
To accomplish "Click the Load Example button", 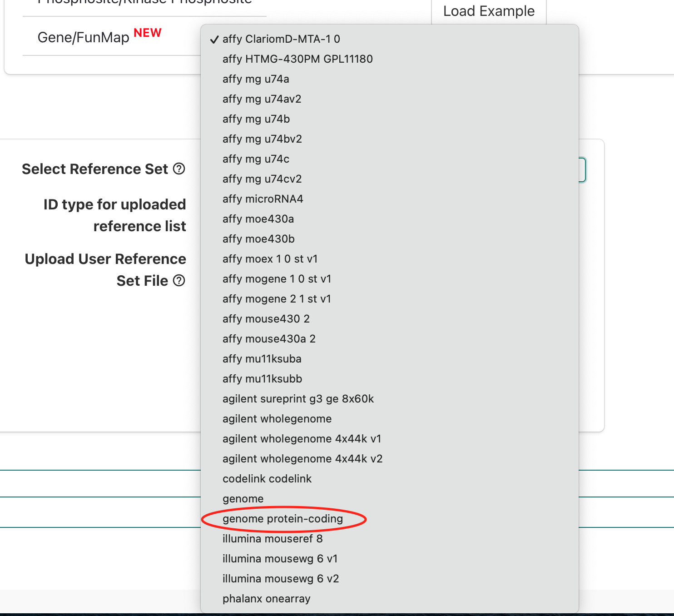I will [x=489, y=10].
